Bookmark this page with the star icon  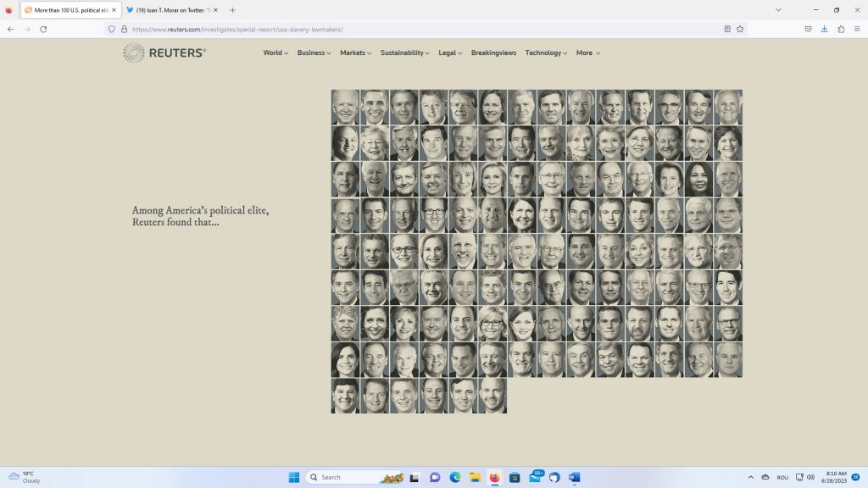coord(740,29)
